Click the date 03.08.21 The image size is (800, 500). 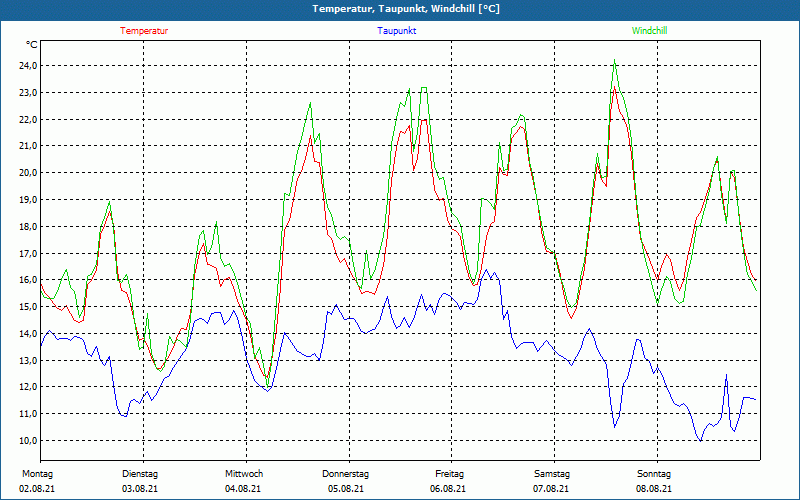click(x=140, y=489)
